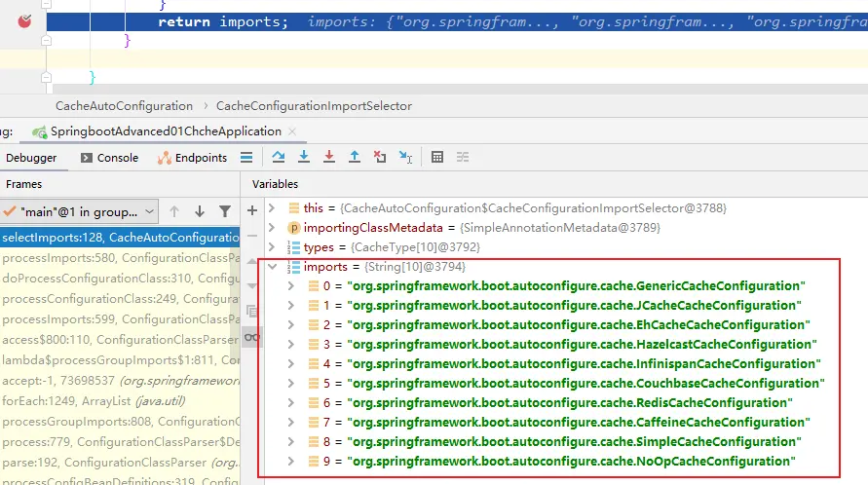Click the Force Step Into red arrow icon
Viewport: 868px width, 485px height.
[x=329, y=157]
